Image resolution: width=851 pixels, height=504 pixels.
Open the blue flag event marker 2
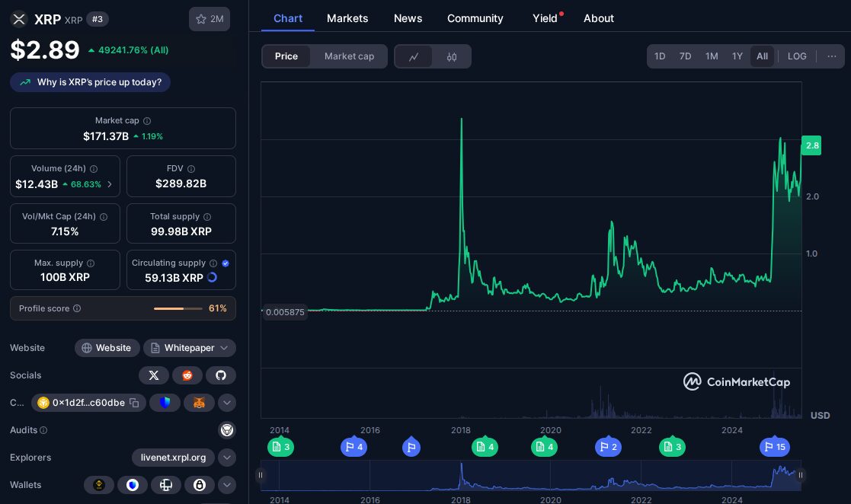tap(609, 446)
